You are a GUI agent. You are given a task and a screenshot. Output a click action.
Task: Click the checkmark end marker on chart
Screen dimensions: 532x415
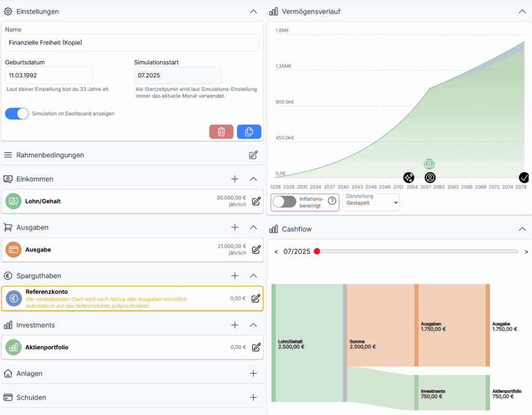point(524,178)
